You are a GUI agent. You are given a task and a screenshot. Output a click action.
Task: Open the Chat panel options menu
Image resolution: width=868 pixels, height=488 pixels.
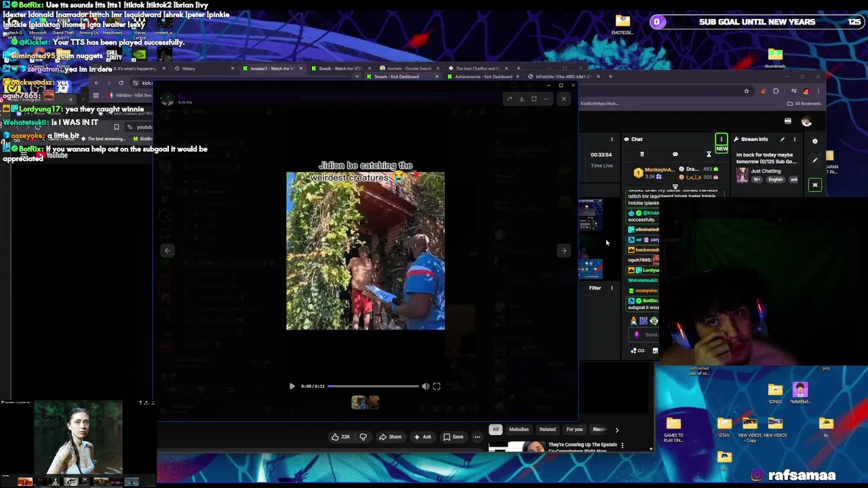(722, 139)
